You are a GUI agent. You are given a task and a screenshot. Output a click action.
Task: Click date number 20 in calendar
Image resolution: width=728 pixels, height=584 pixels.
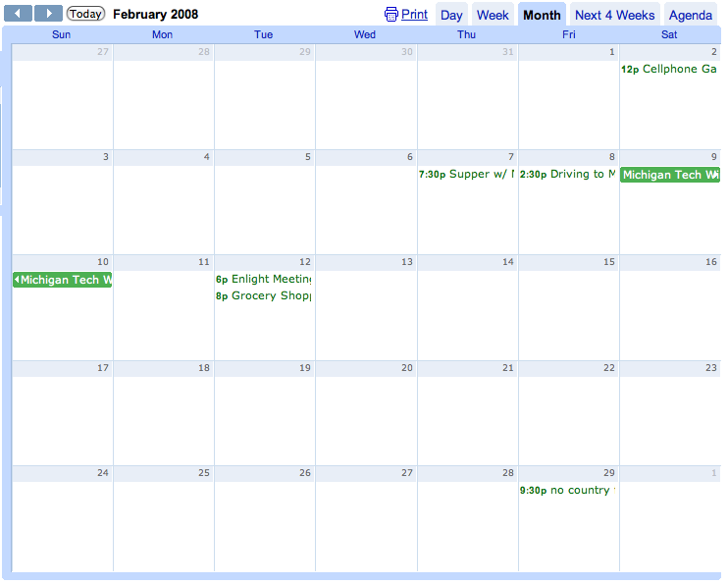click(x=406, y=368)
